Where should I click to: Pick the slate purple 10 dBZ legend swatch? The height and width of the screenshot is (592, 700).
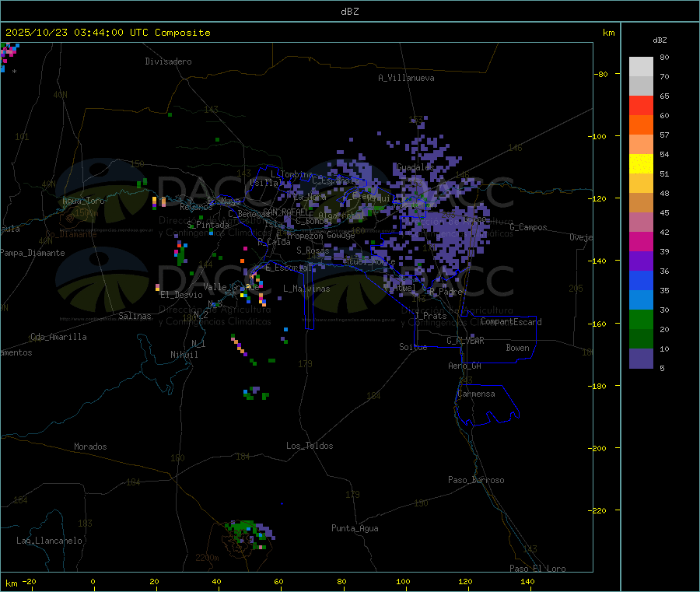641,359
